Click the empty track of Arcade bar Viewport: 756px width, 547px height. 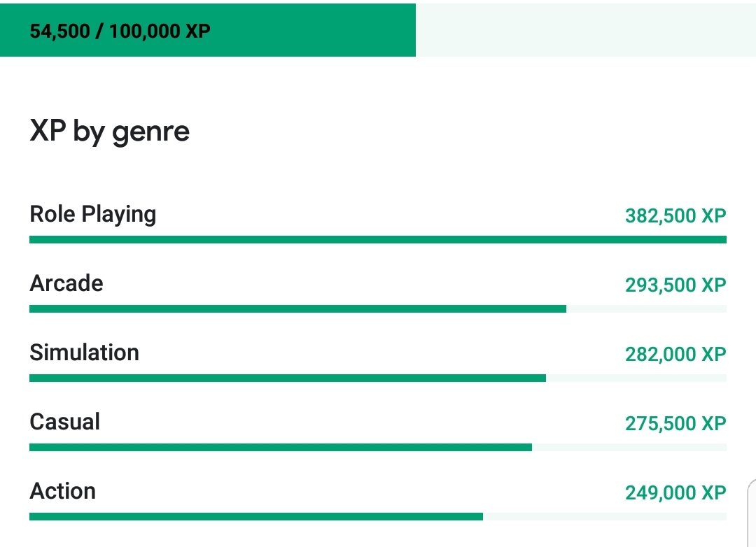647,309
